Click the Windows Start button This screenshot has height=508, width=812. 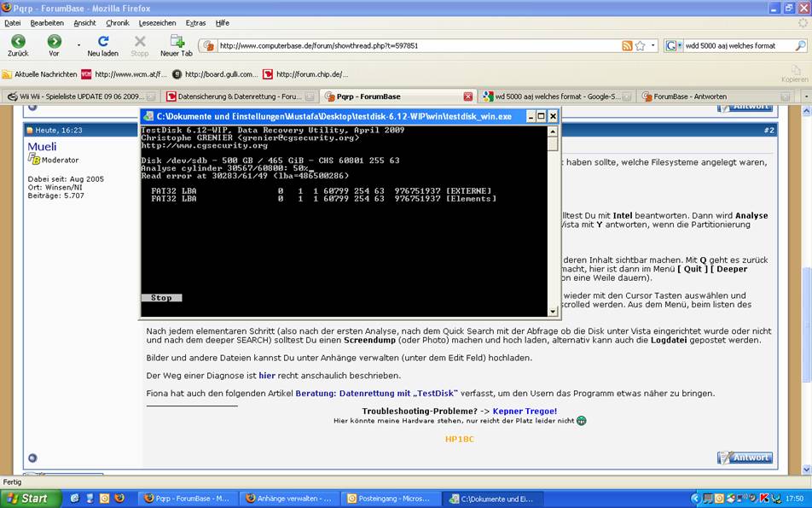31,499
